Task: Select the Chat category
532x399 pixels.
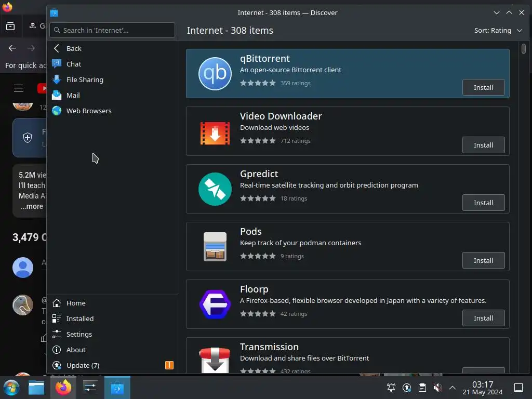Action: [112, 64]
